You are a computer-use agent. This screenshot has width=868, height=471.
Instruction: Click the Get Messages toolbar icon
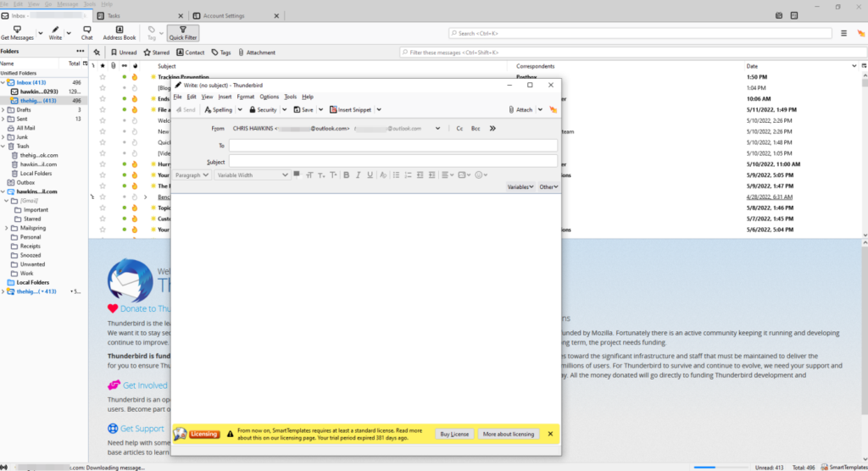click(x=17, y=30)
